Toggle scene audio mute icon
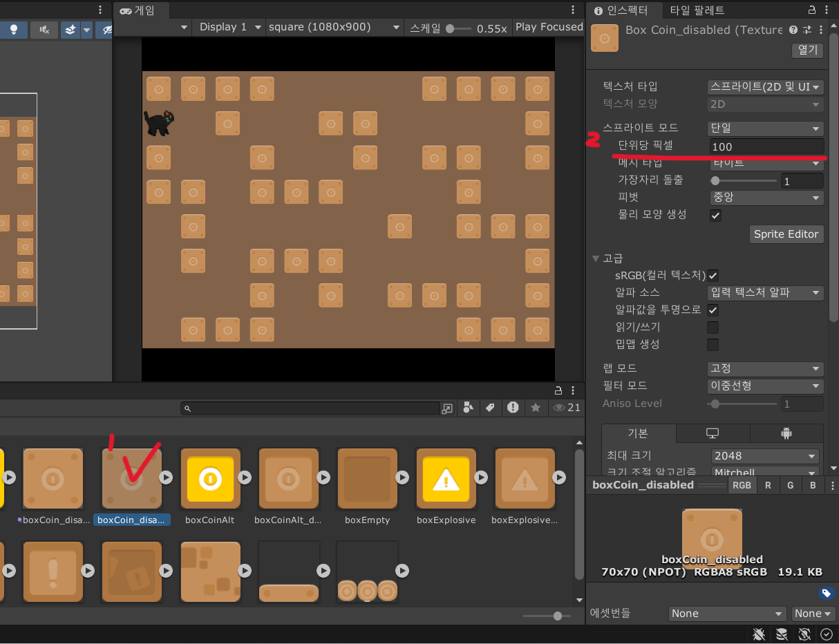Screen dimensions: 839x644 tap(44, 29)
